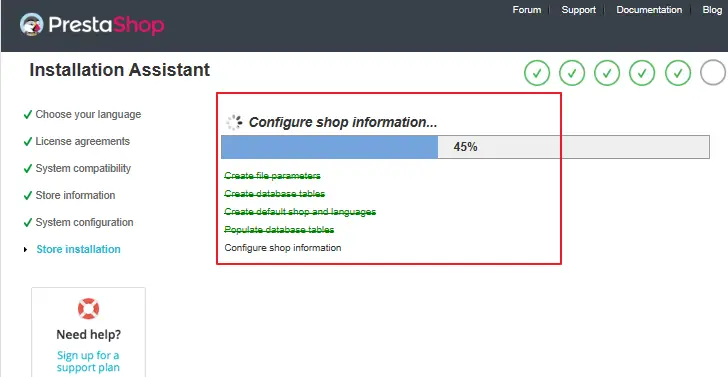The height and width of the screenshot is (377, 728).
Task: Open the Documentation link
Action: point(649,10)
